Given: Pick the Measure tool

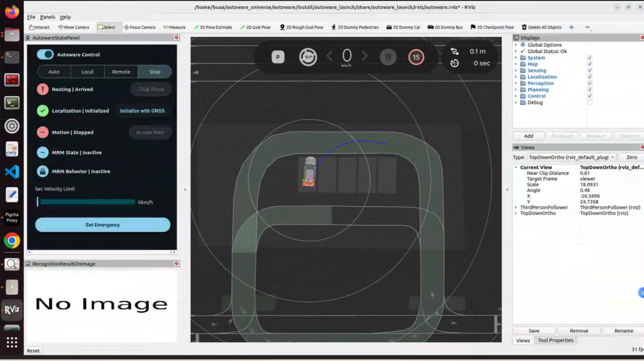Looking at the screenshot, I should pyautogui.click(x=175, y=27).
